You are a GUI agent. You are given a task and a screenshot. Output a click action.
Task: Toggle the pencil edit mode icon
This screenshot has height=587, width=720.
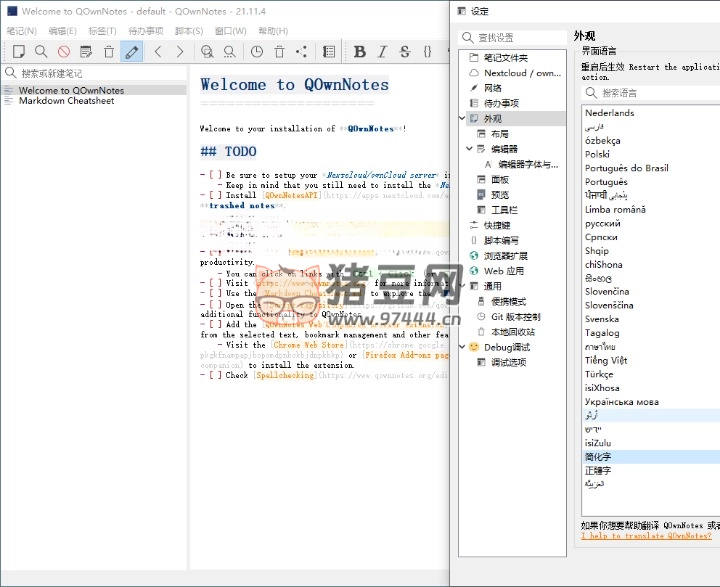(131, 51)
